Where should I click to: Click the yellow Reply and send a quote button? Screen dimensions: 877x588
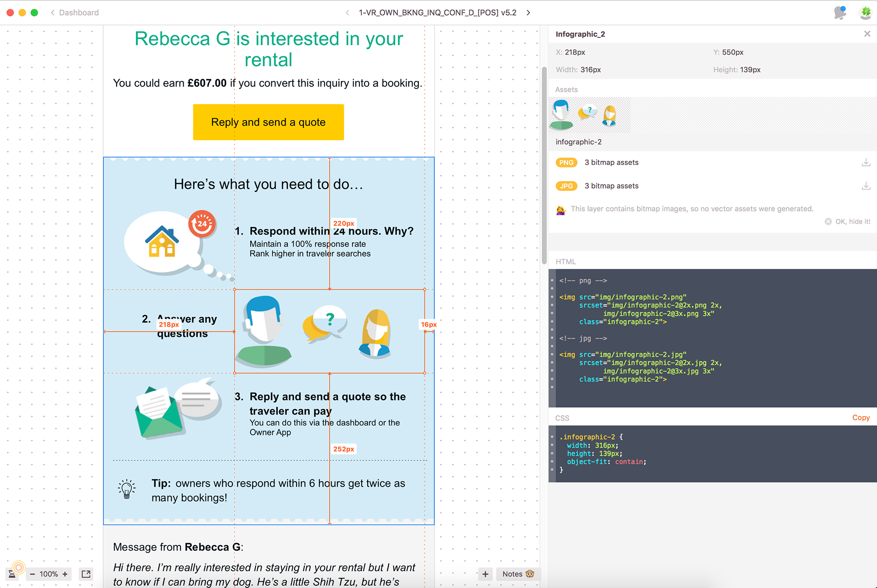(x=268, y=122)
